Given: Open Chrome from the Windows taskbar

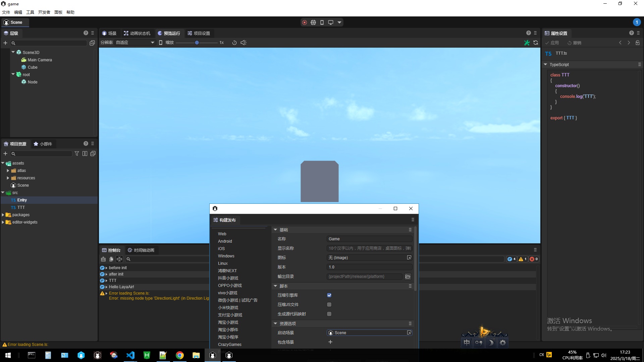Looking at the screenshot, I should coord(180,355).
